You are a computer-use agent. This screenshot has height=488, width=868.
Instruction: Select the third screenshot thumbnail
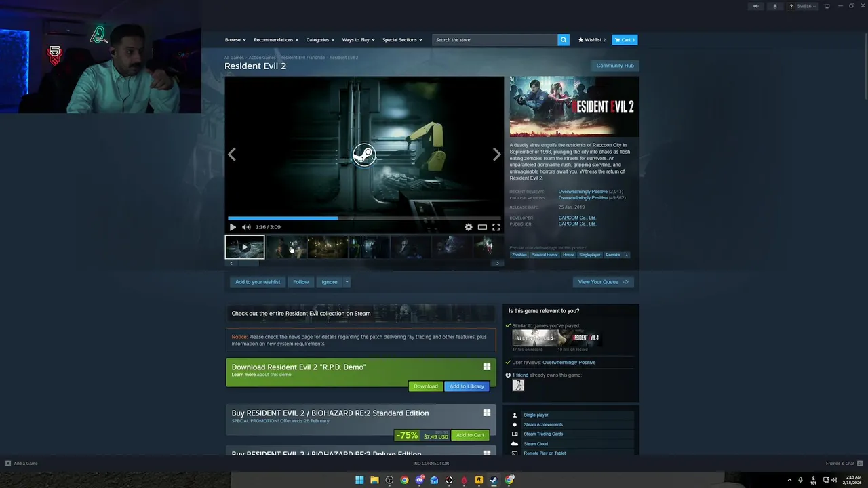pos(328,247)
